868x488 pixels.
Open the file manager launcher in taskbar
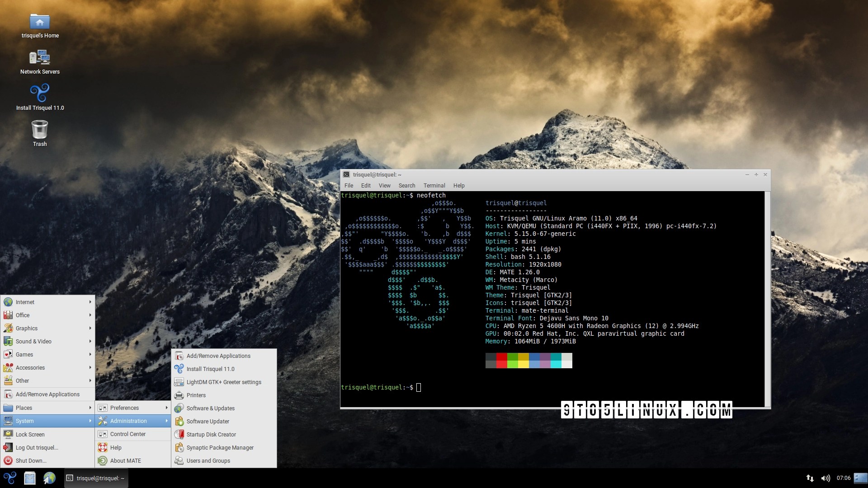pos(30,478)
